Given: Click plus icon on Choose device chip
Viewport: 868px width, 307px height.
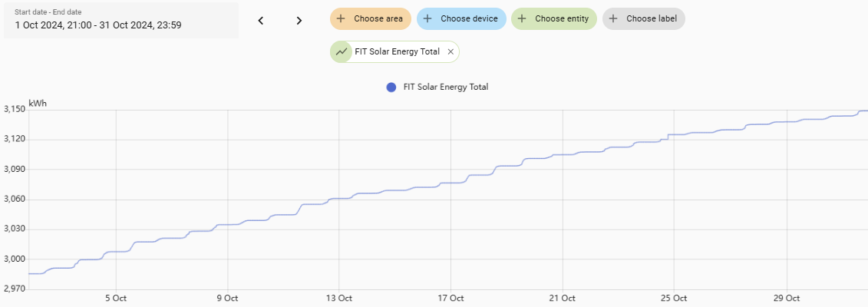Looking at the screenshot, I should (428, 18).
